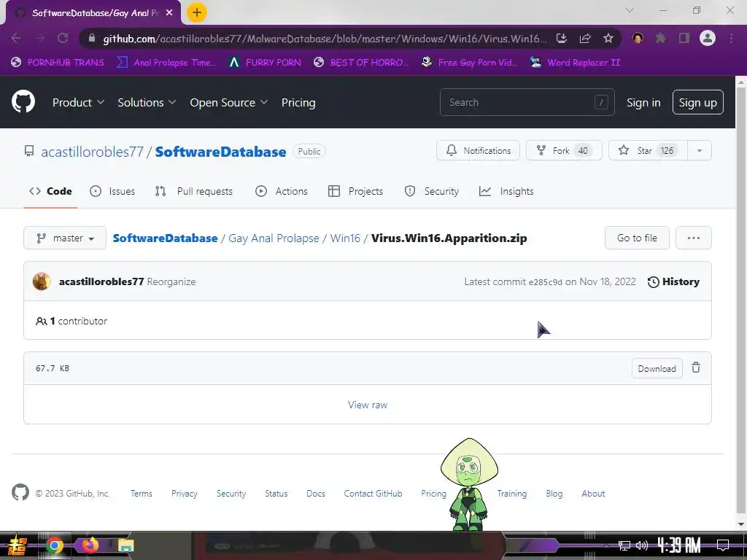Open the Docs footer link
Image resolution: width=747 pixels, height=560 pixels.
tap(316, 494)
